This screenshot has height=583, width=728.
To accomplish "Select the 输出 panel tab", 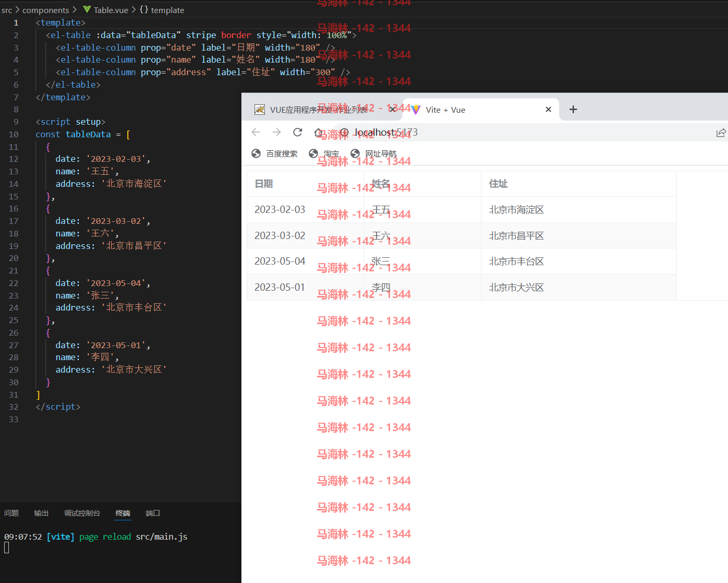I will [41, 513].
